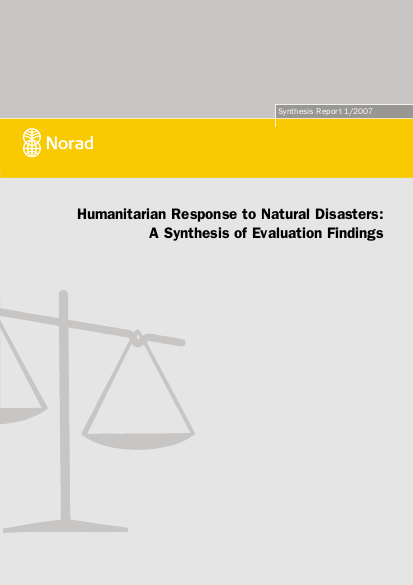This screenshot has height=585, width=413.
Task: Click the vertical post of the scales
Action: 65,406
